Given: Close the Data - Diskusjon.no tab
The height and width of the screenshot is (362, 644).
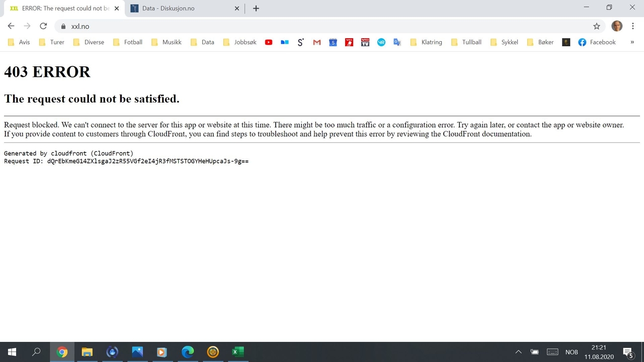Looking at the screenshot, I should tap(237, 9).
